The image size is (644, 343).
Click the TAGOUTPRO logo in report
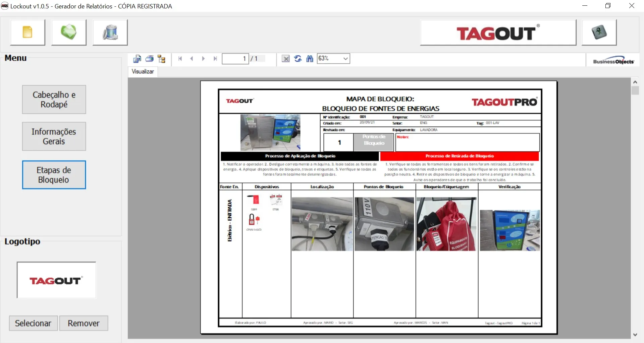(504, 102)
